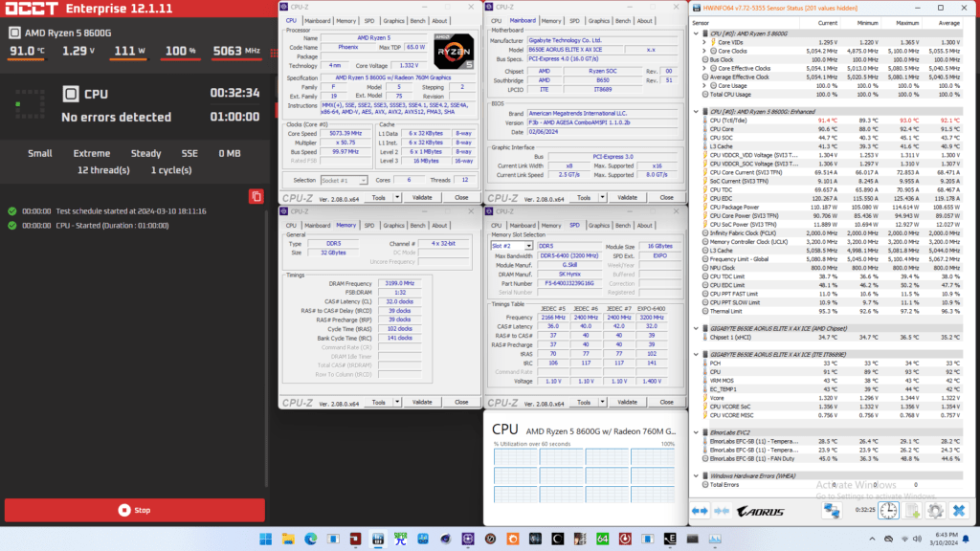Click Close button in CPU-Z Mainboard window
The width and height of the screenshot is (980, 551).
point(666,197)
